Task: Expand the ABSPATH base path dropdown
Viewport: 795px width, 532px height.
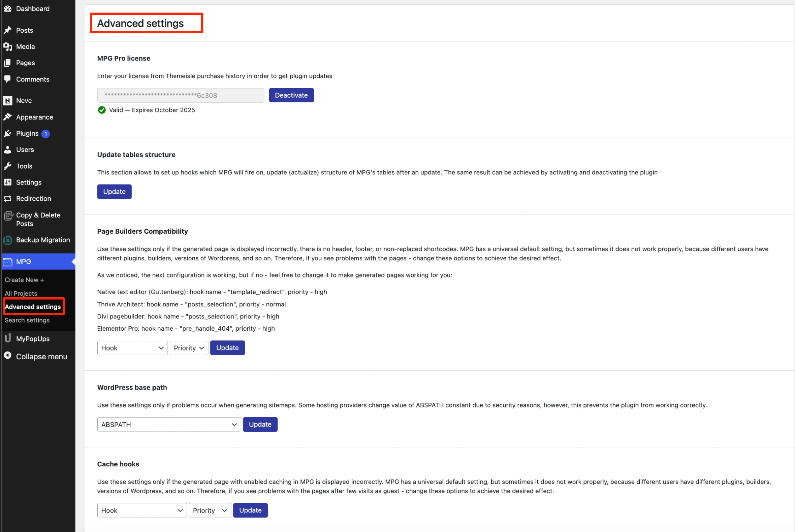Action: tap(169, 425)
